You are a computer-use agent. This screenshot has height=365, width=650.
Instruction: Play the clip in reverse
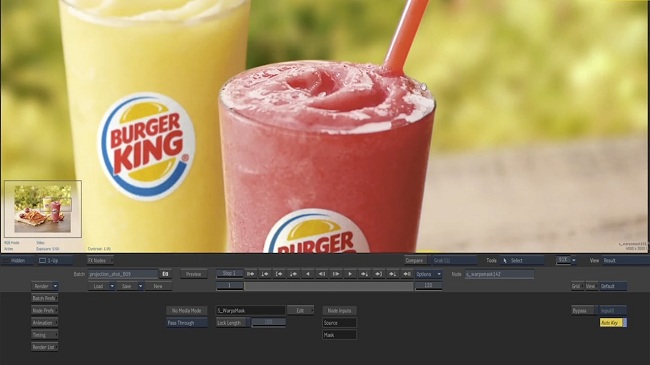[308, 274]
